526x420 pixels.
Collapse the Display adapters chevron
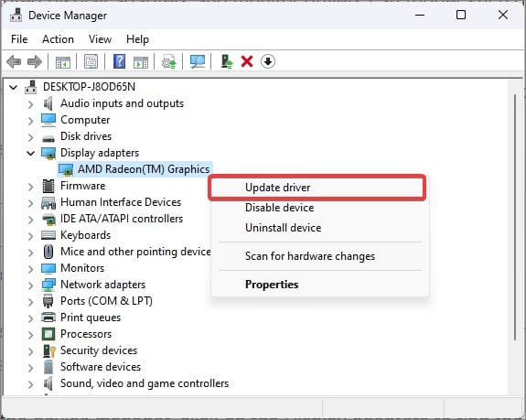[x=30, y=154]
